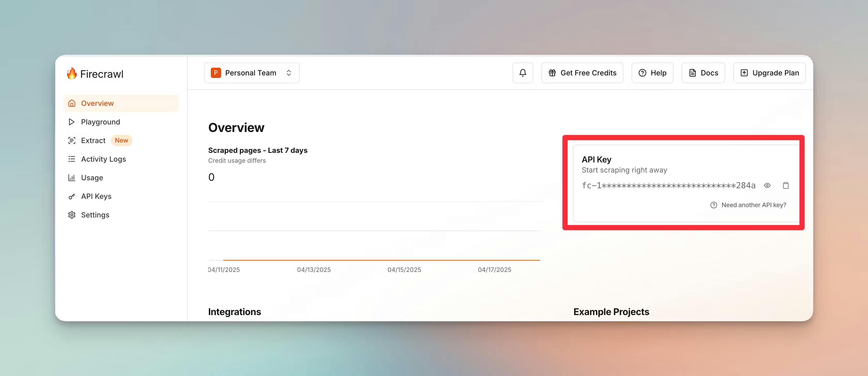Click the document icon on Docs
The width and height of the screenshot is (868, 376).
point(692,73)
